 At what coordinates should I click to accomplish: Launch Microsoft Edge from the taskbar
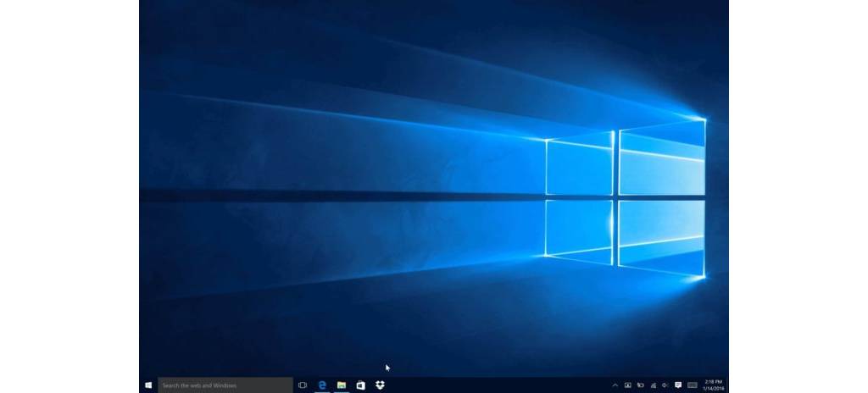pos(322,385)
